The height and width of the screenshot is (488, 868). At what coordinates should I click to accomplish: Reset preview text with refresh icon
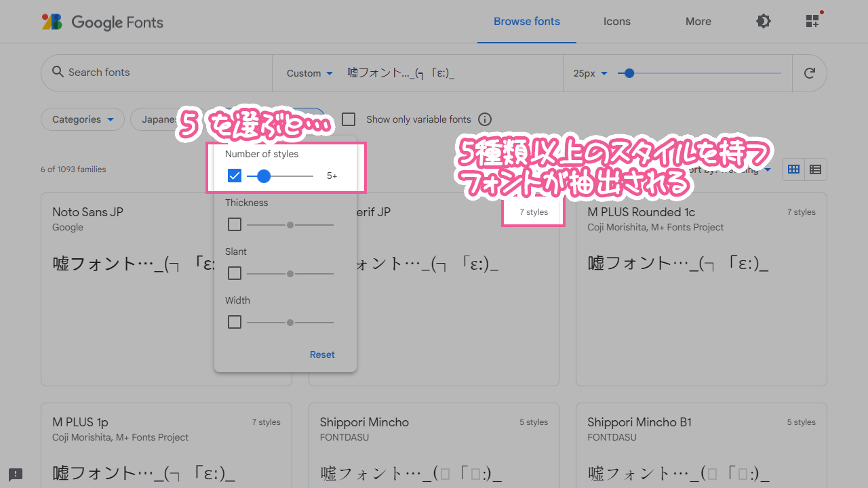click(809, 73)
